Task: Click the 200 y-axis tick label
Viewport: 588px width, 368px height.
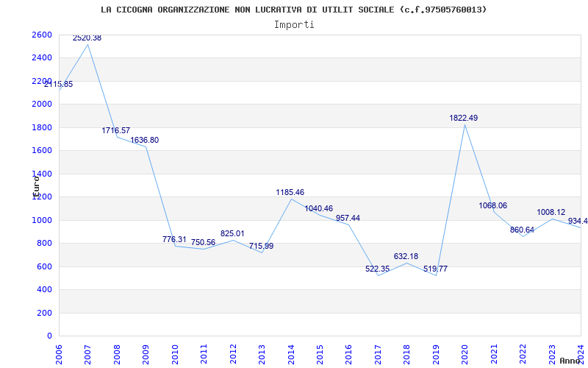Action: pyautogui.click(x=45, y=313)
